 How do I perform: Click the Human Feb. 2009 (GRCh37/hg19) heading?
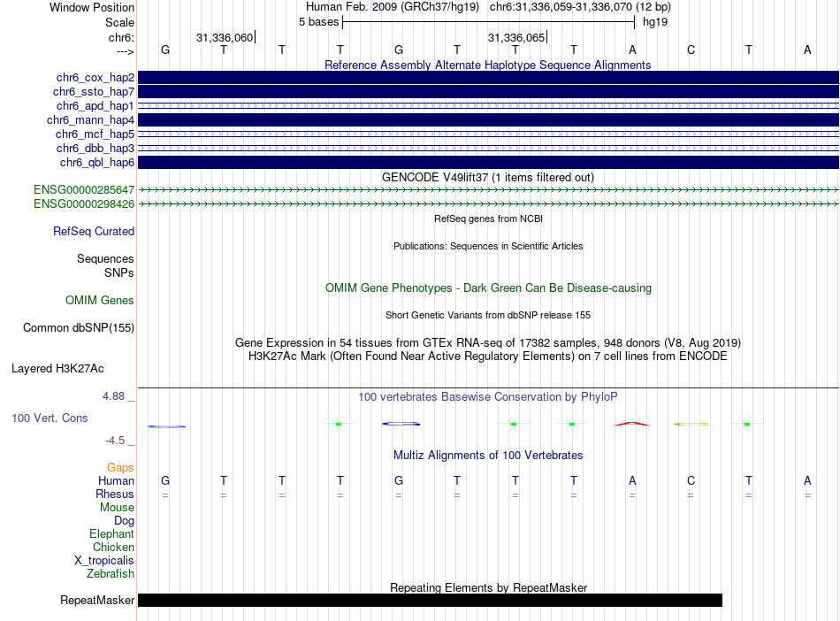pos(392,7)
